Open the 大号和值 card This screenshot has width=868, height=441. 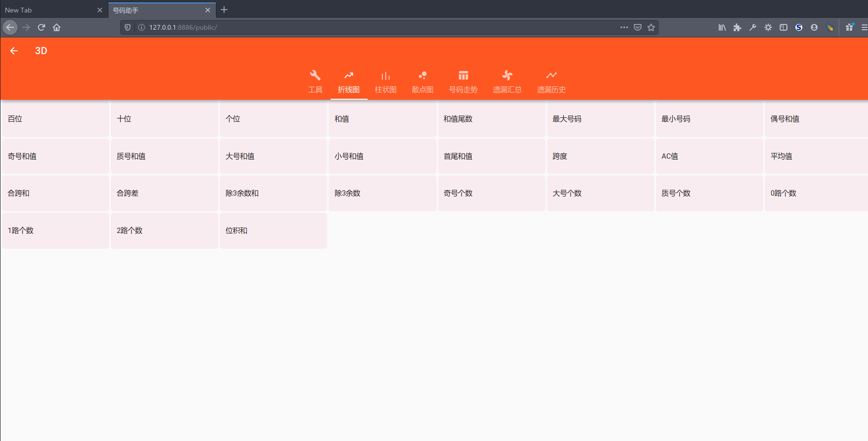pos(273,156)
